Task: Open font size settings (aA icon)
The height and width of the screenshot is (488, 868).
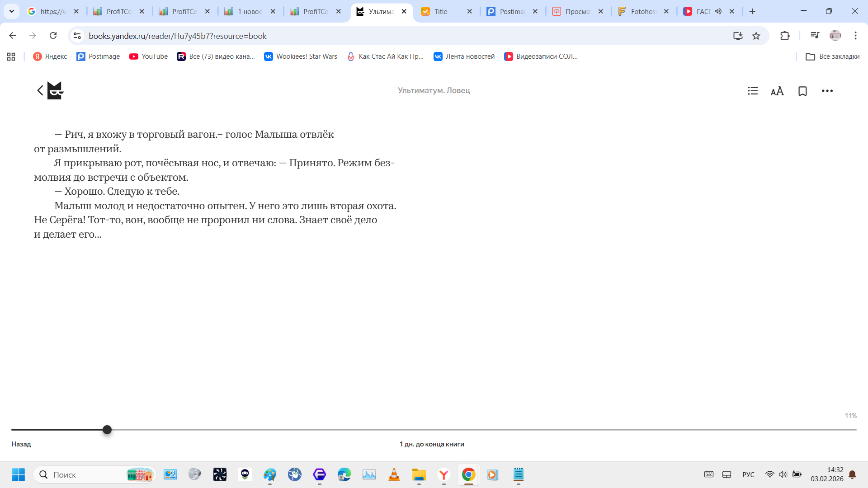Action: pos(777,91)
